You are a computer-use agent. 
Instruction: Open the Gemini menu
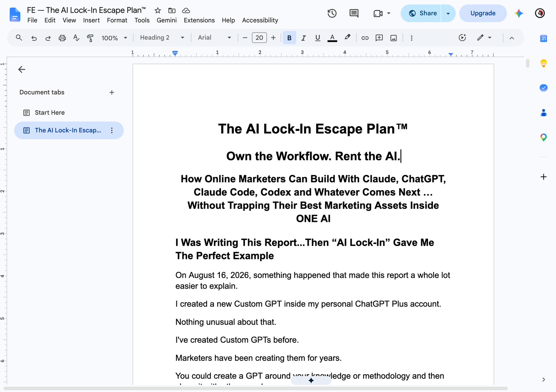coord(166,20)
